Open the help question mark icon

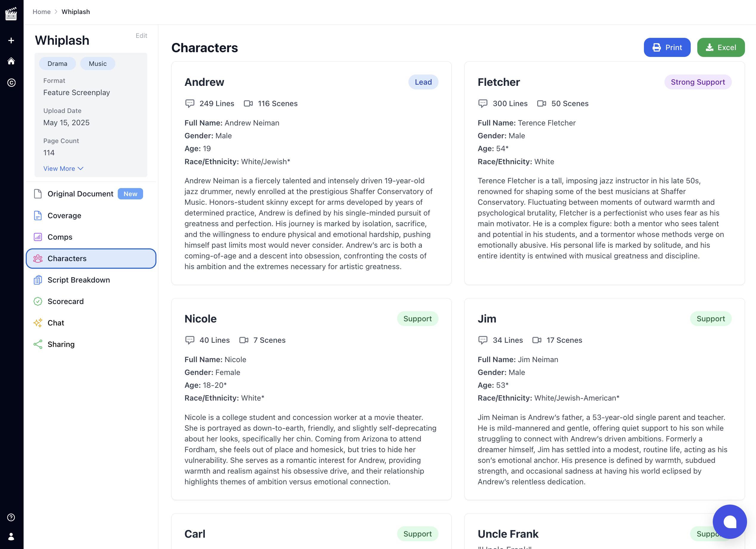(11, 517)
